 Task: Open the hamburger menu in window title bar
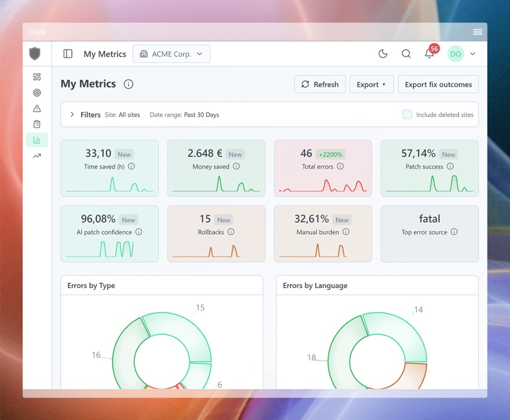pos(478,32)
